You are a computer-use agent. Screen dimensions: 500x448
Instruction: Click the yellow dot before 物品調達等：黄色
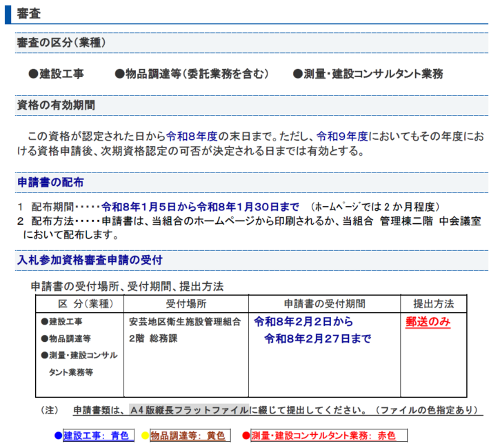(145, 436)
